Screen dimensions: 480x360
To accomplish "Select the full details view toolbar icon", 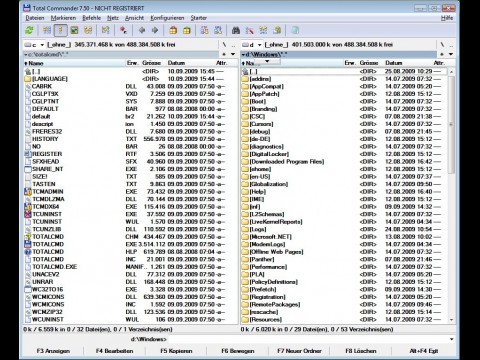I will (x=61, y=30).
